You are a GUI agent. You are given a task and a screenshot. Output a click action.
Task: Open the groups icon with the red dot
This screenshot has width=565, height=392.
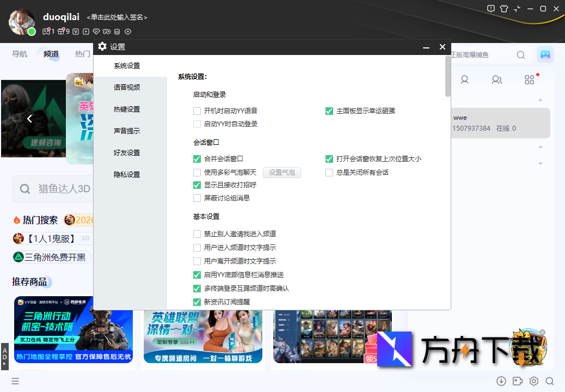pyautogui.click(x=529, y=79)
